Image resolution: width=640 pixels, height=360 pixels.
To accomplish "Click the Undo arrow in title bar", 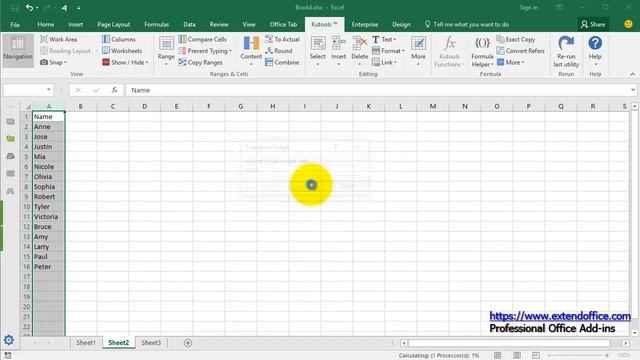I will coord(29,7).
